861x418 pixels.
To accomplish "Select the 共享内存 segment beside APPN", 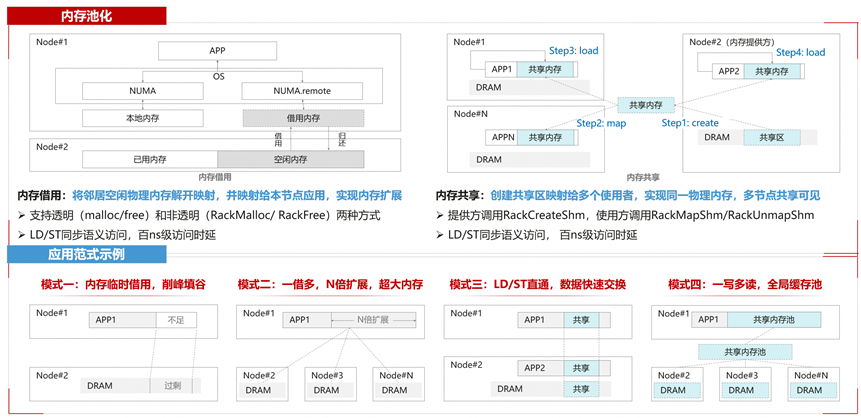I will pos(546,138).
